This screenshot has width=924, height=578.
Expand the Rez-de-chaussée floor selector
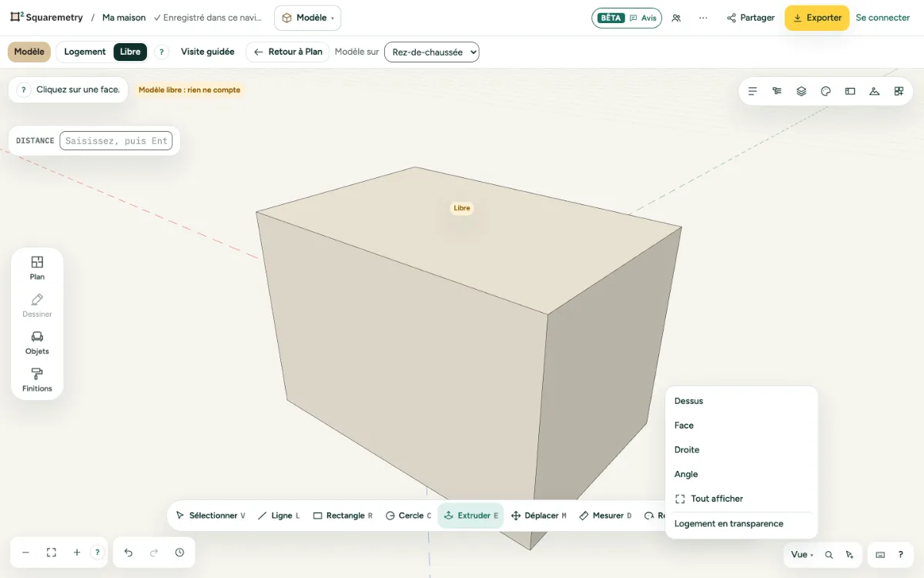432,52
